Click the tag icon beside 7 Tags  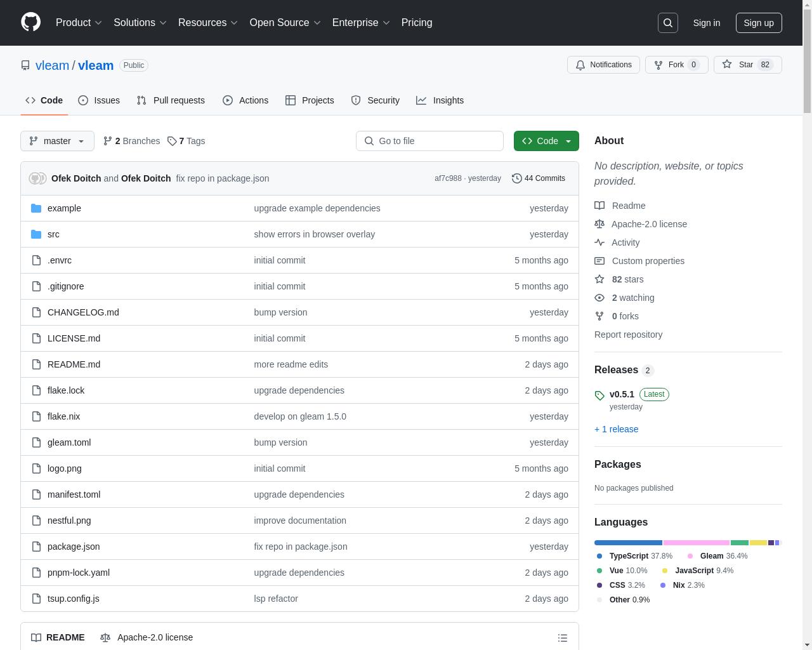click(172, 141)
